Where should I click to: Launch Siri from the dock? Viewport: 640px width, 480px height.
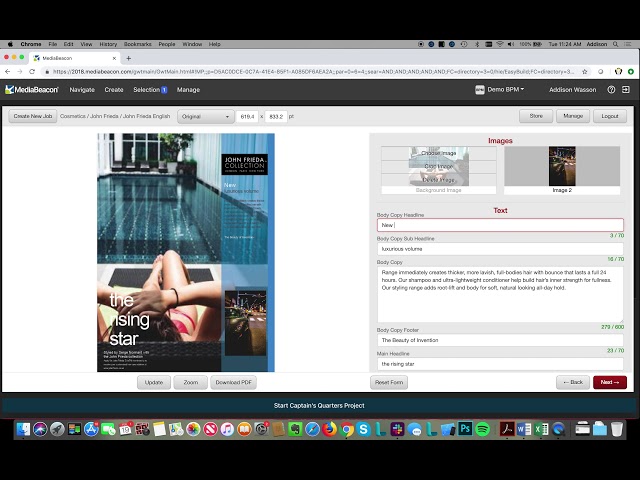tap(40, 429)
